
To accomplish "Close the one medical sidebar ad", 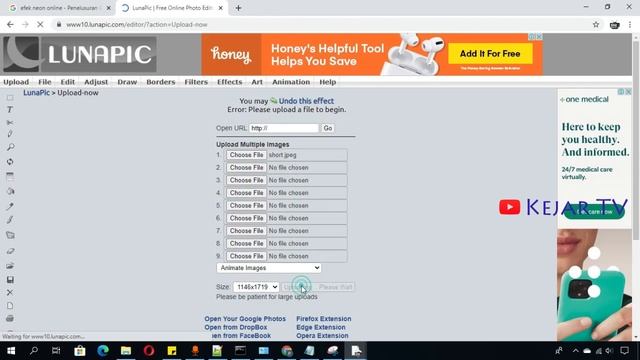I will (x=629, y=92).
